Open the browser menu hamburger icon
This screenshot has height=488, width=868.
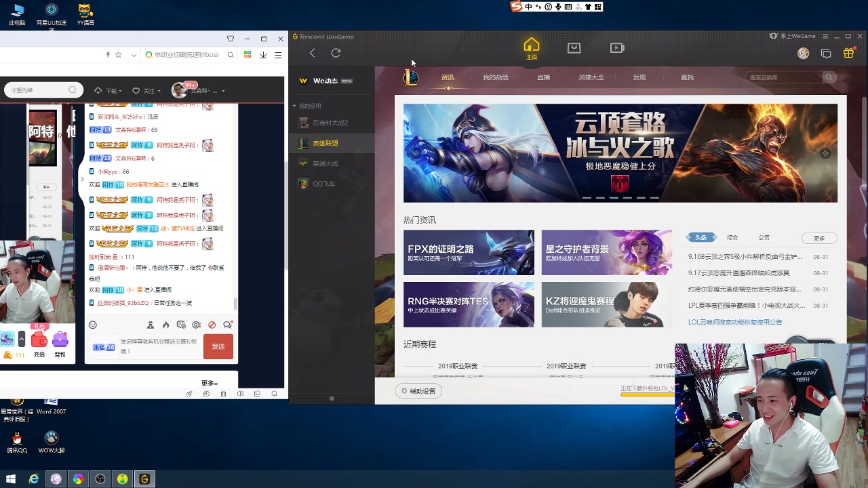[x=278, y=55]
